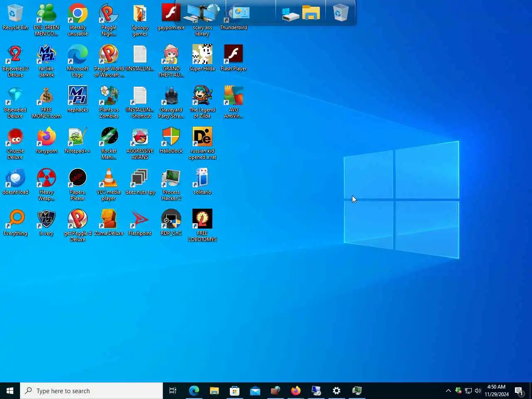Open the Everything search shortcut
This screenshot has width=532, height=399.
15,223
